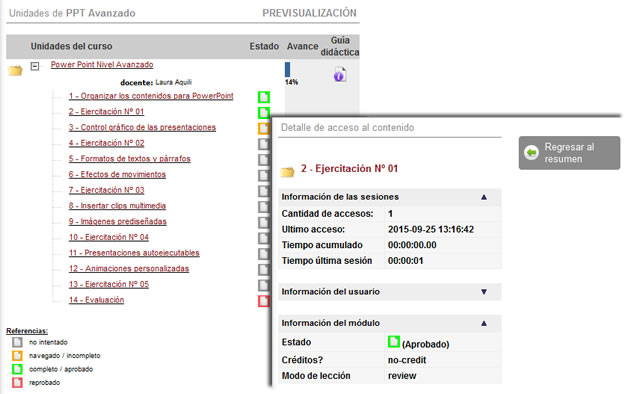Click the Unidades del curso column header
The width and height of the screenshot is (625, 394).
[x=71, y=46]
